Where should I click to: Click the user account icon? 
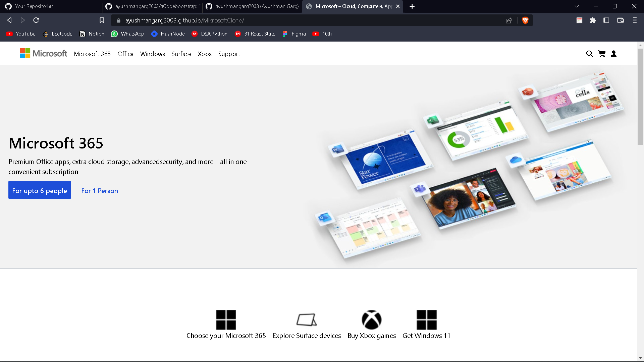coord(614,54)
